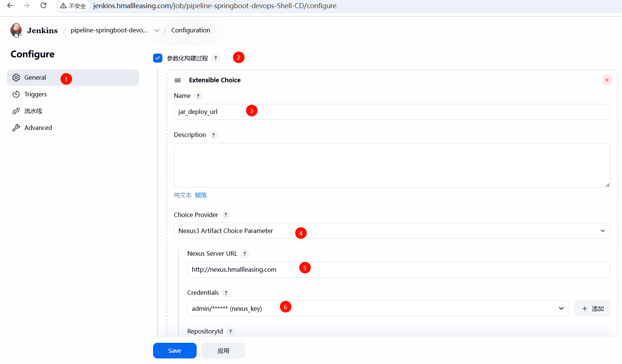Click the browser back arrow
This screenshot has height=364, width=622.
[x=10, y=6]
